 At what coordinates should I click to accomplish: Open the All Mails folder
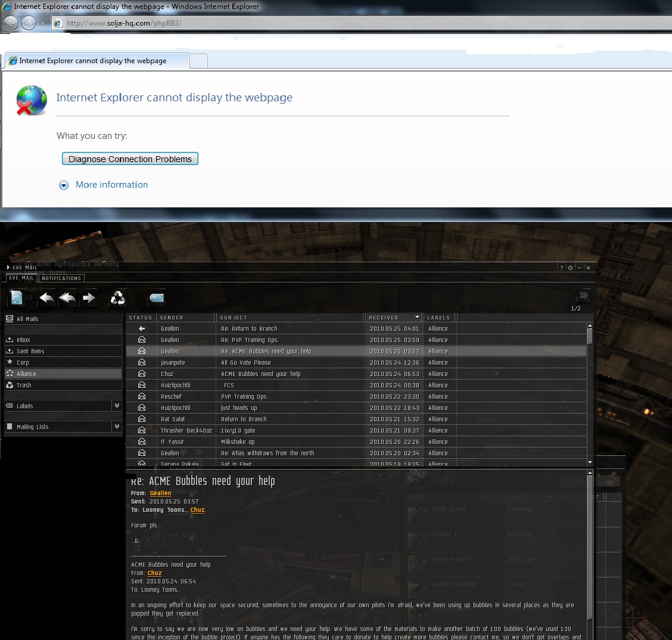(x=63, y=319)
